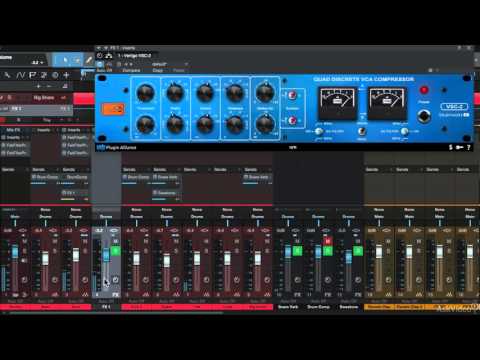This screenshot has width=480, height=360.
Task: Click the bottom Threshold knob
Action: click(146, 124)
